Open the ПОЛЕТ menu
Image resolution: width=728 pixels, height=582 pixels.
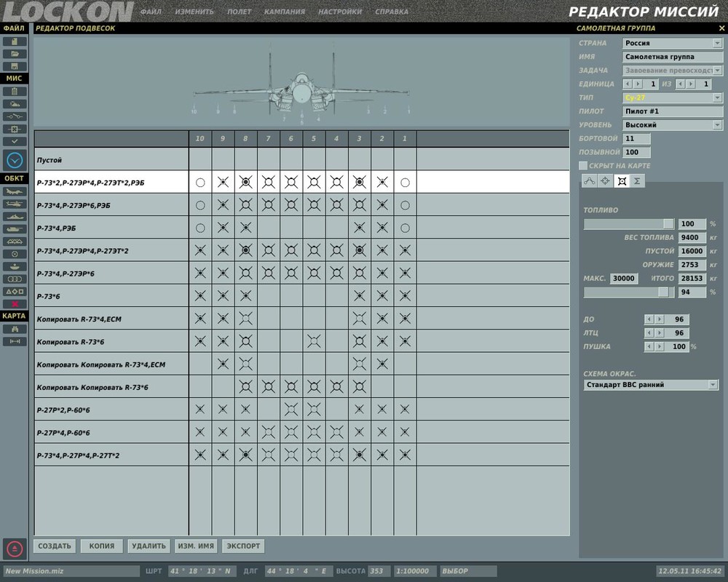(x=239, y=12)
